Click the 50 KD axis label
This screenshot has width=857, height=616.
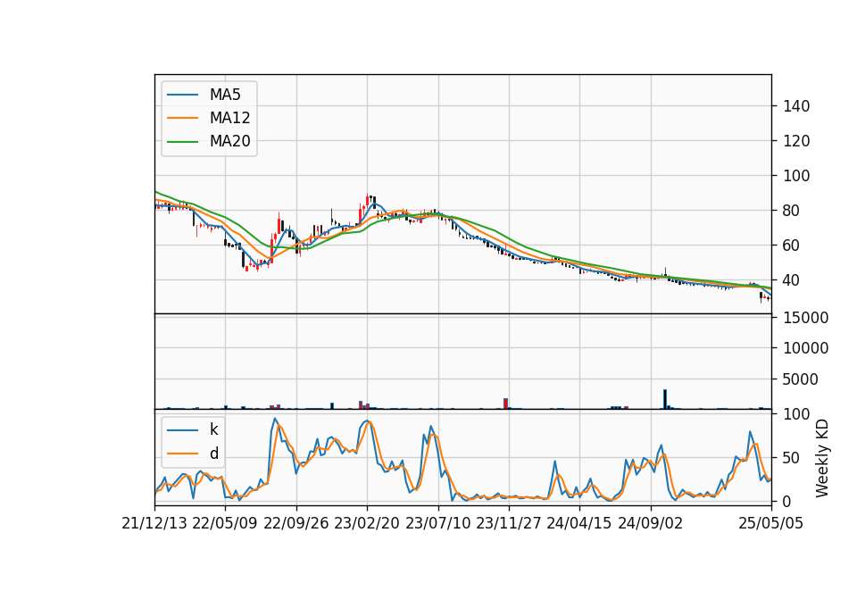point(792,458)
